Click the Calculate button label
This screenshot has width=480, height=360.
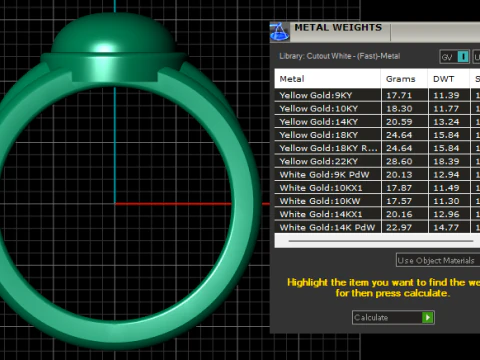(x=371, y=318)
